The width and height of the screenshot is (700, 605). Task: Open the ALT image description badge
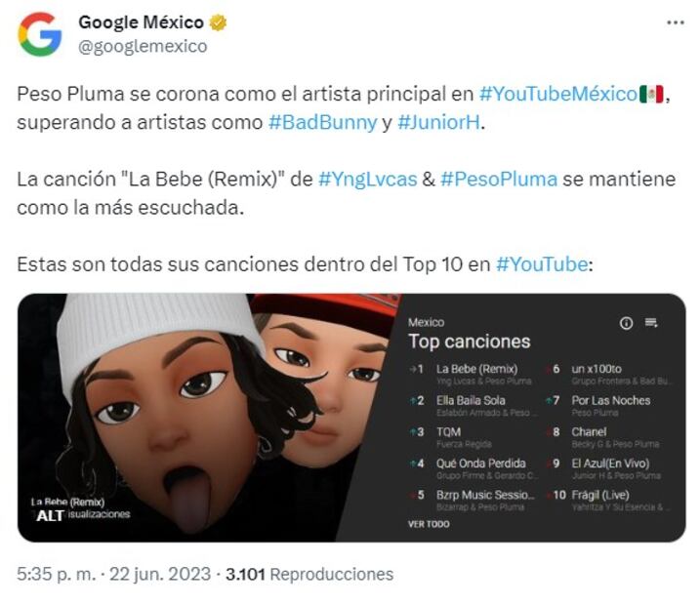tap(50, 516)
